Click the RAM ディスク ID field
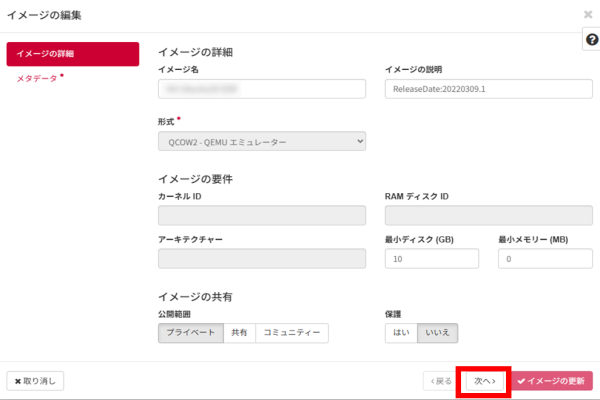Screen dimensions: 600x400 coord(488,215)
